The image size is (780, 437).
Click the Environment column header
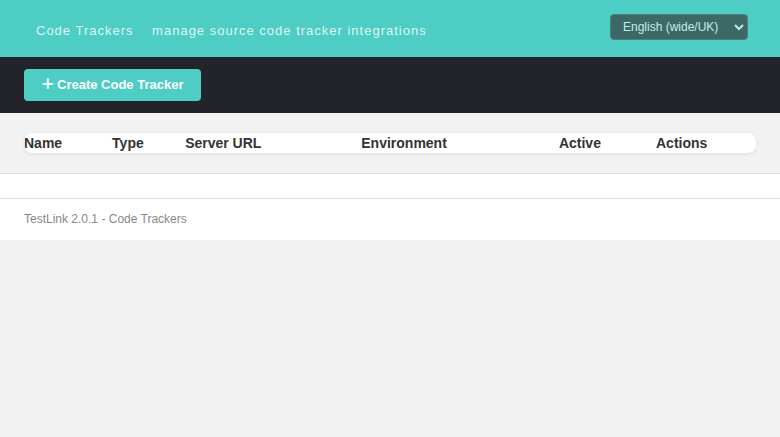pyautogui.click(x=404, y=143)
